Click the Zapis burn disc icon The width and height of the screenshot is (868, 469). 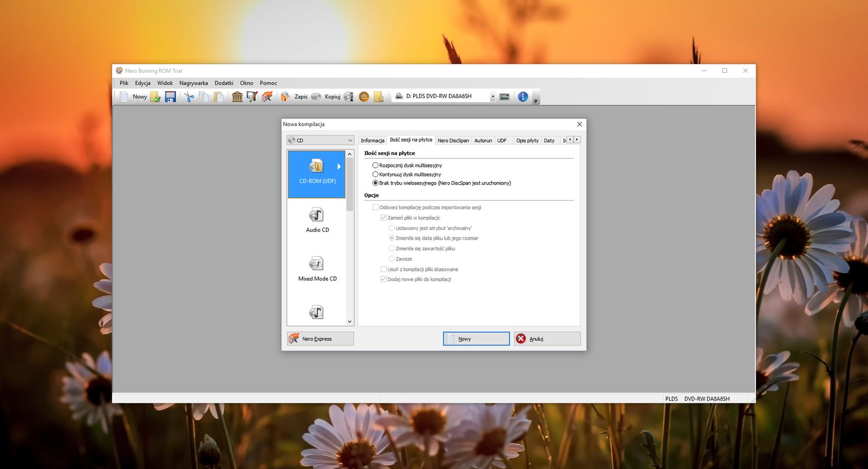tap(286, 96)
